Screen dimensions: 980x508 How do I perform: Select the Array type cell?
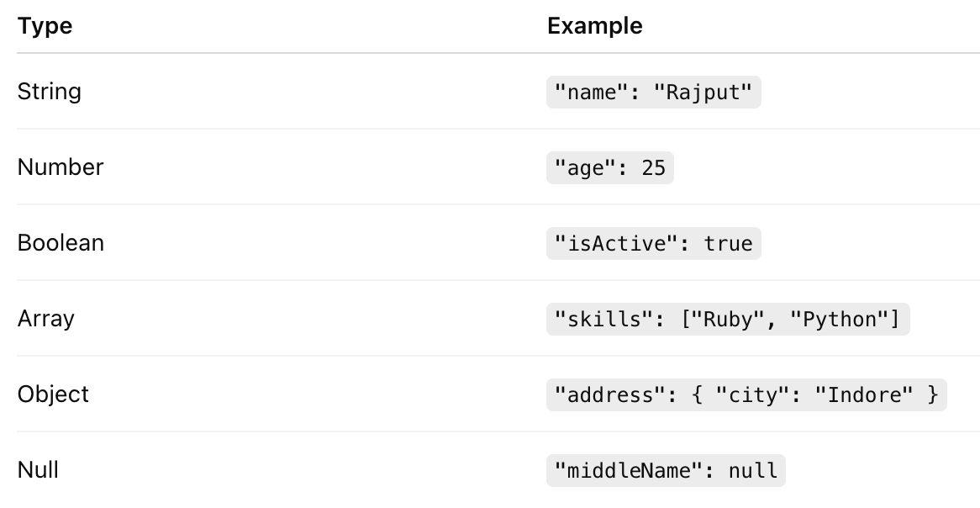tap(45, 319)
